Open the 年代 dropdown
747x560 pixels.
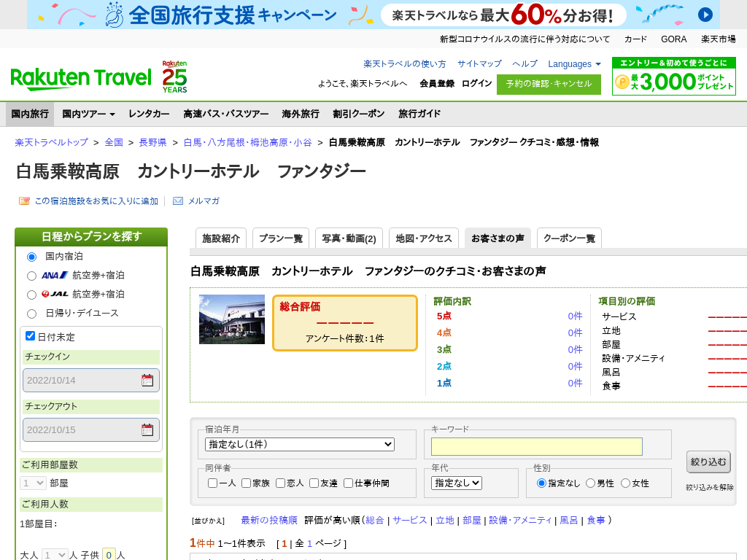pyautogui.click(x=457, y=483)
